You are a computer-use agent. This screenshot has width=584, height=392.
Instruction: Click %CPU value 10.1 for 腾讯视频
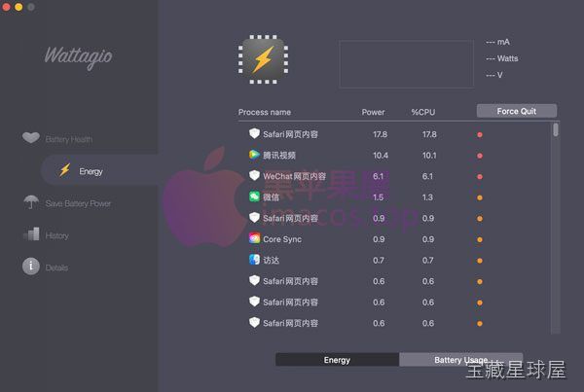click(429, 156)
